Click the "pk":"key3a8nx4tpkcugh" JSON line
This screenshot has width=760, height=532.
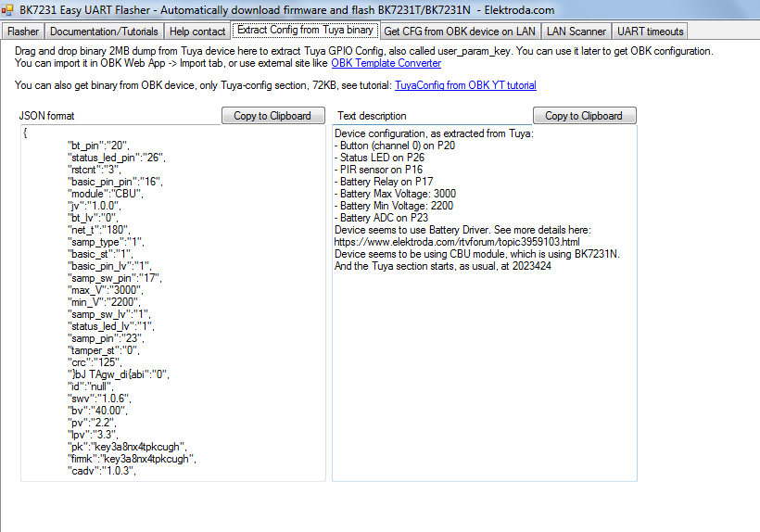click(127, 447)
